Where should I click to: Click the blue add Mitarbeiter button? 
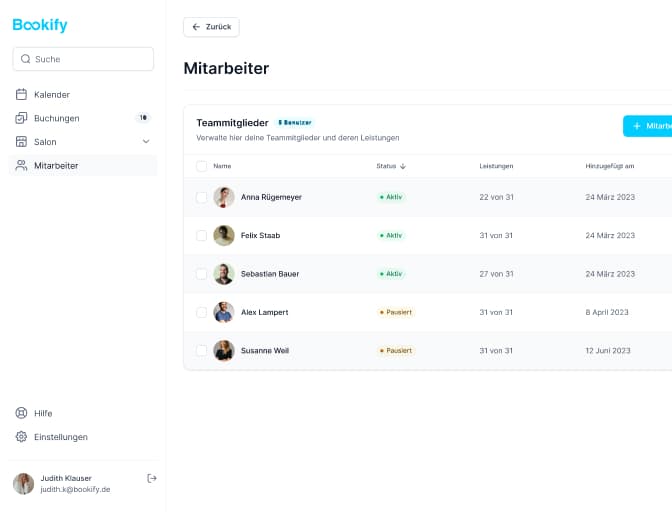tap(647, 126)
